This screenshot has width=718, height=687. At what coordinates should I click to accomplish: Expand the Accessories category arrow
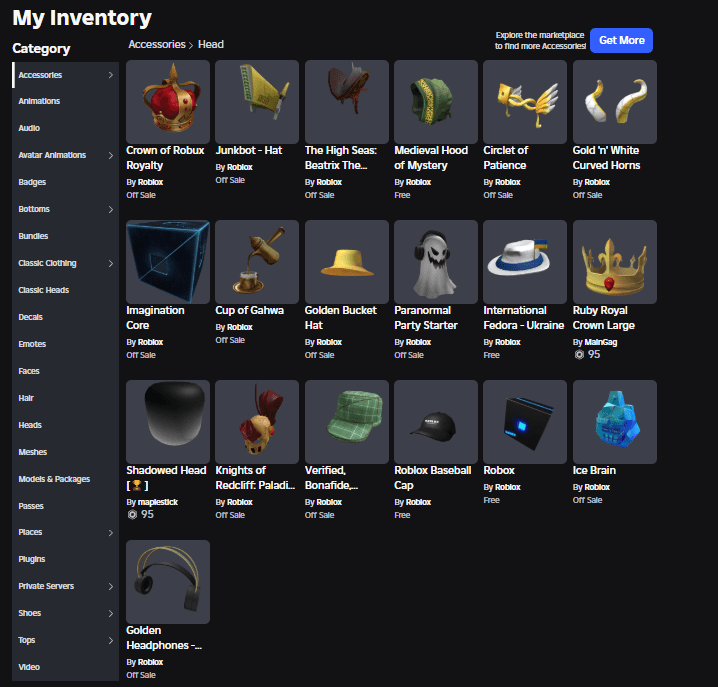110,75
